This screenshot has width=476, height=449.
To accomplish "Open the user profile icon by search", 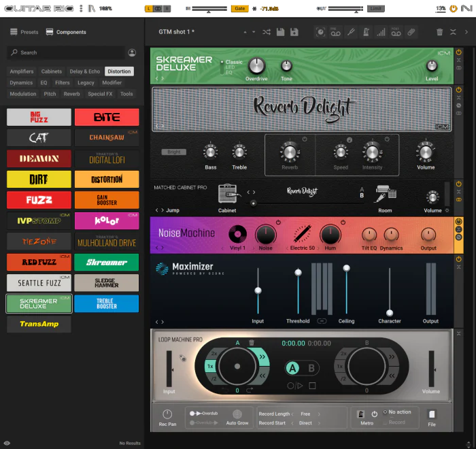I will click(132, 52).
